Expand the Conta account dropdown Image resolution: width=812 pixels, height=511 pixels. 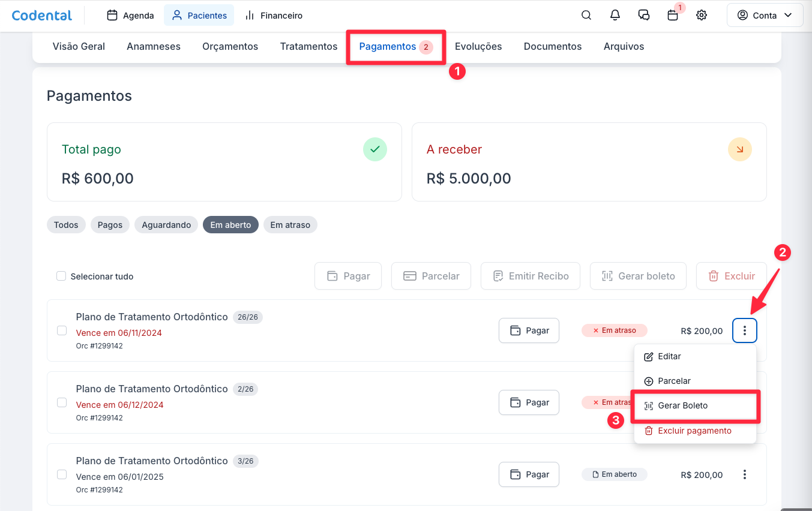[765, 16]
